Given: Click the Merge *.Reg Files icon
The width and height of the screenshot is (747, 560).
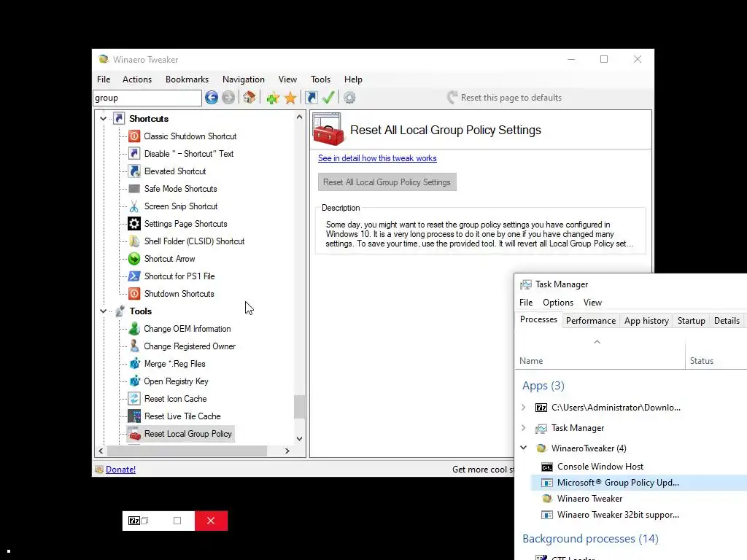Looking at the screenshot, I should (x=134, y=364).
